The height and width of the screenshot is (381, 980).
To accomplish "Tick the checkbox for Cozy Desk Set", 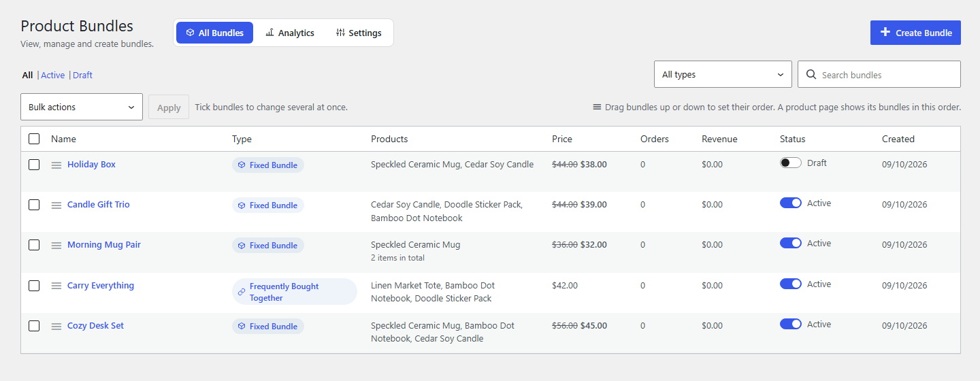I will [x=34, y=326].
